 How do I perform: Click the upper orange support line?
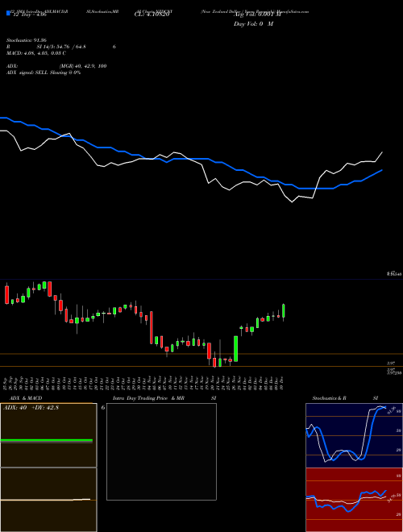[201, 354]
